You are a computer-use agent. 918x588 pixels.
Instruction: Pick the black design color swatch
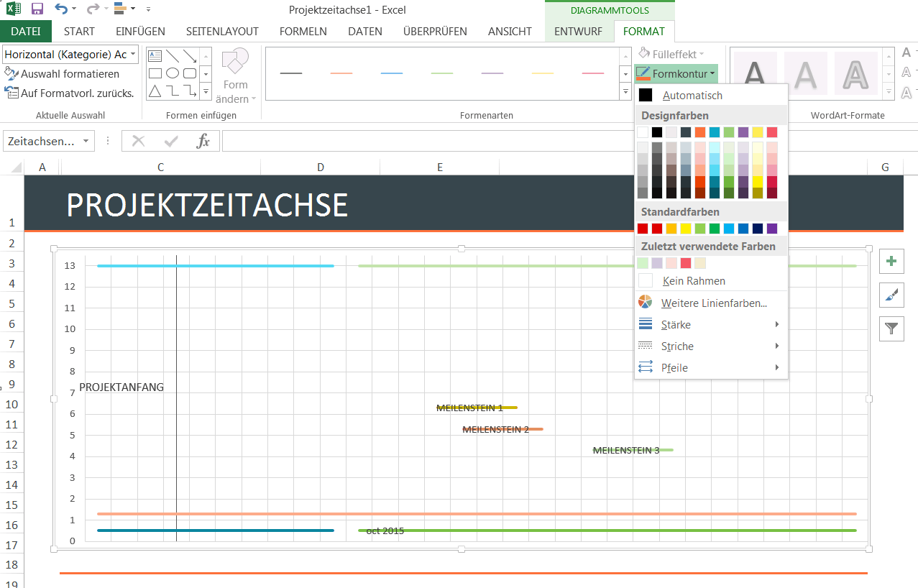[657, 132]
